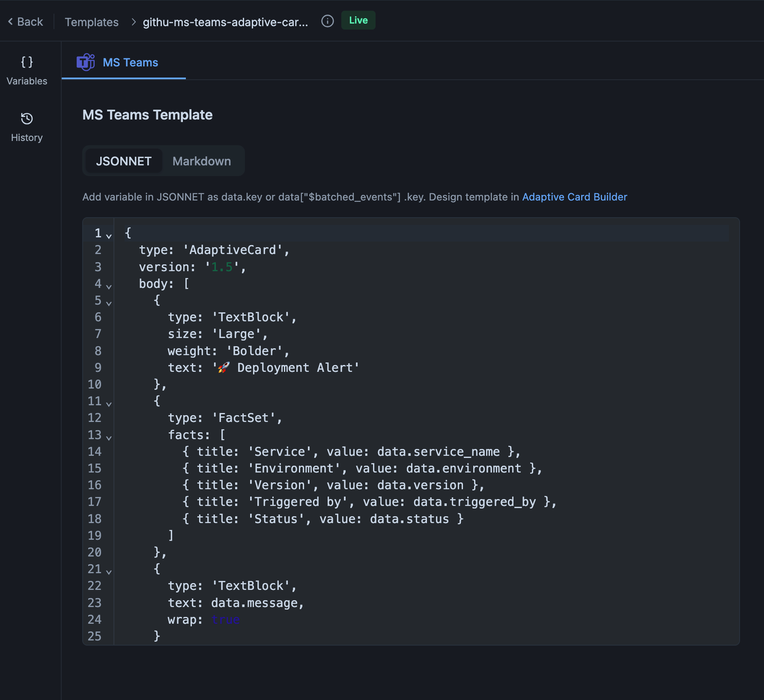The width and height of the screenshot is (764, 700).
Task: Collapse the facts fold at line 13
Action: point(109,438)
